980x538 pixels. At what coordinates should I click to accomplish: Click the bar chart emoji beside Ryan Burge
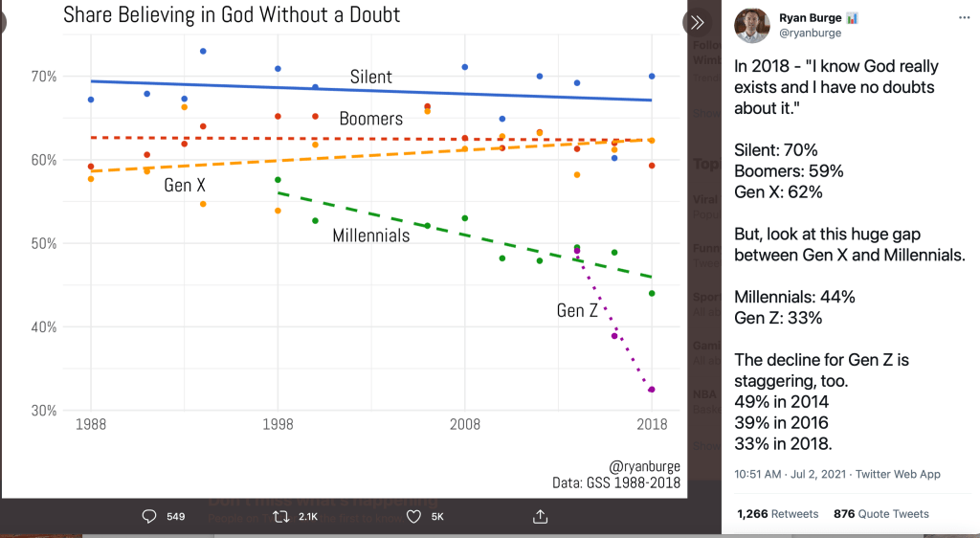tap(851, 16)
